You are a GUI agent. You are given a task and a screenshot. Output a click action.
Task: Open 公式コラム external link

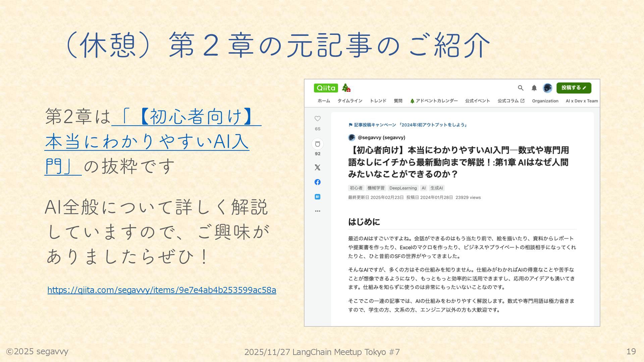pyautogui.click(x=511, y=101)
